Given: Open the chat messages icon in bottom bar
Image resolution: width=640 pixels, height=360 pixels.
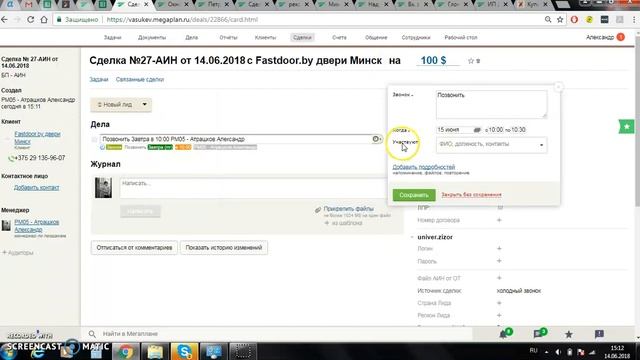Looking at the screenshot, I should tap(538, 334).
